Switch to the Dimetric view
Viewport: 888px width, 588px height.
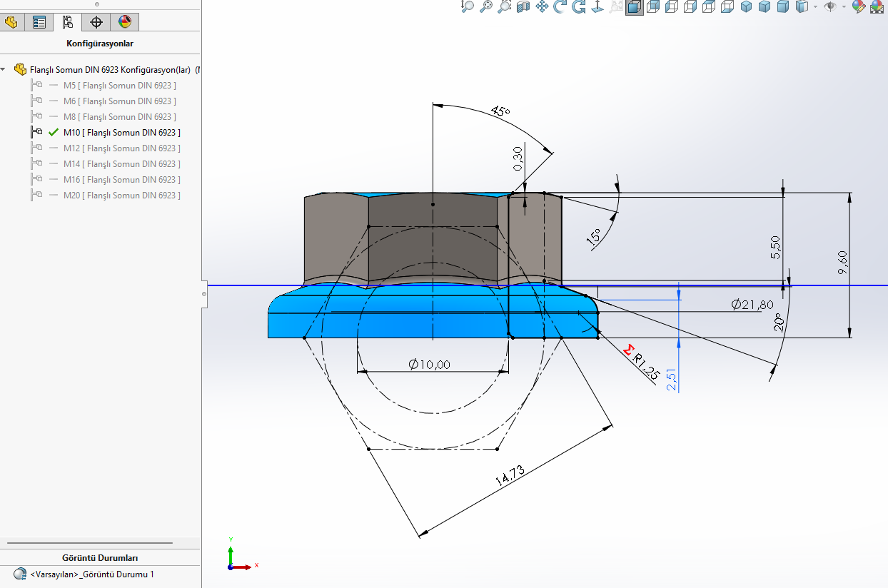click(783, 7)
